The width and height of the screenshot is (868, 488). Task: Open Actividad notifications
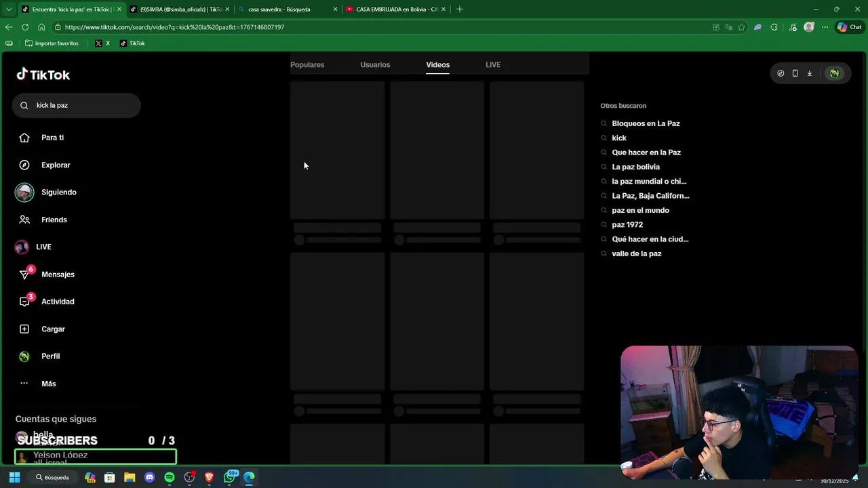tap(58, 302)
